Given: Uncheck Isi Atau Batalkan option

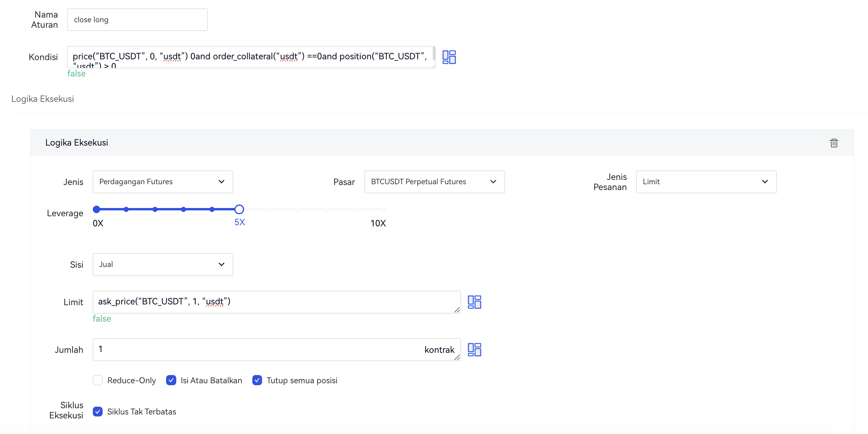Looking at the screenshot, I should click(171, 380).
